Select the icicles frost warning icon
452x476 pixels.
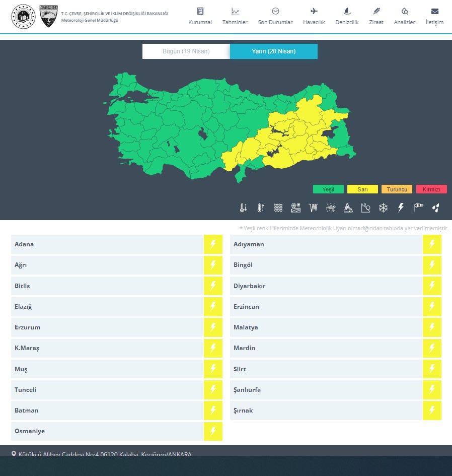313,208
